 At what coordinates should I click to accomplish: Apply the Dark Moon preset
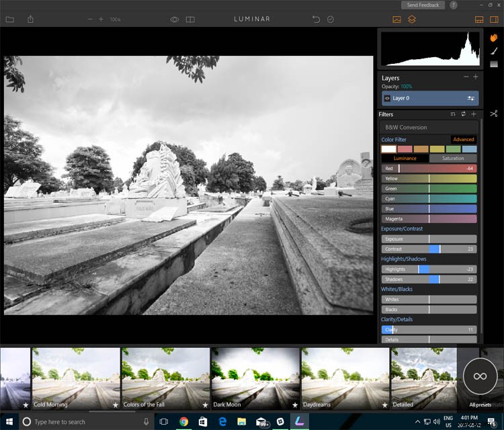[x=255, y=378]
